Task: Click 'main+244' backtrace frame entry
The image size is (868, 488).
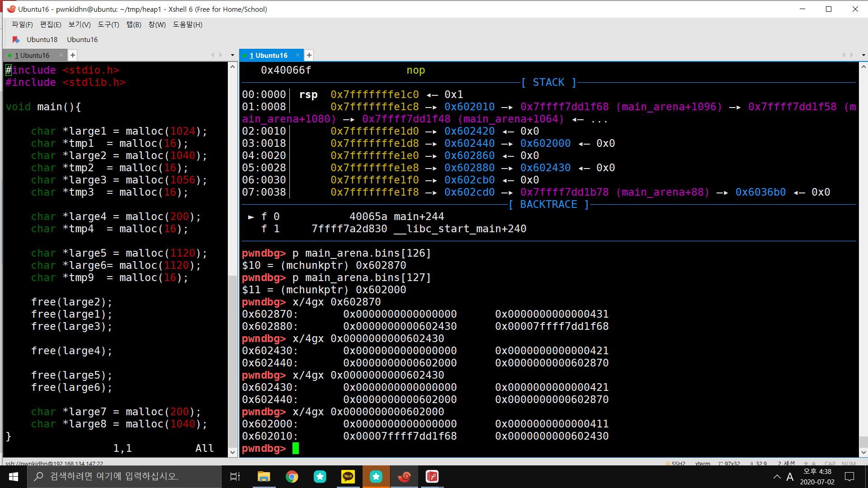Action: click(x=419, y=216)
